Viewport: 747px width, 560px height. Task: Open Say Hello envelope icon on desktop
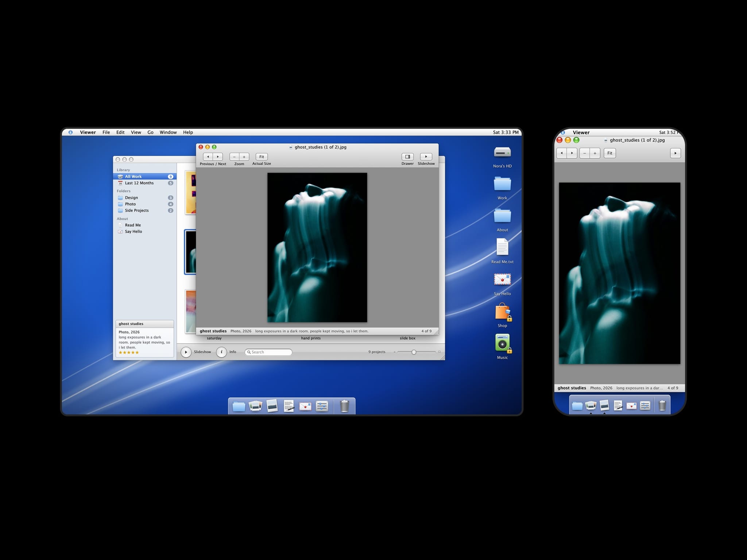pyautogui.click(x=502, y=279)
